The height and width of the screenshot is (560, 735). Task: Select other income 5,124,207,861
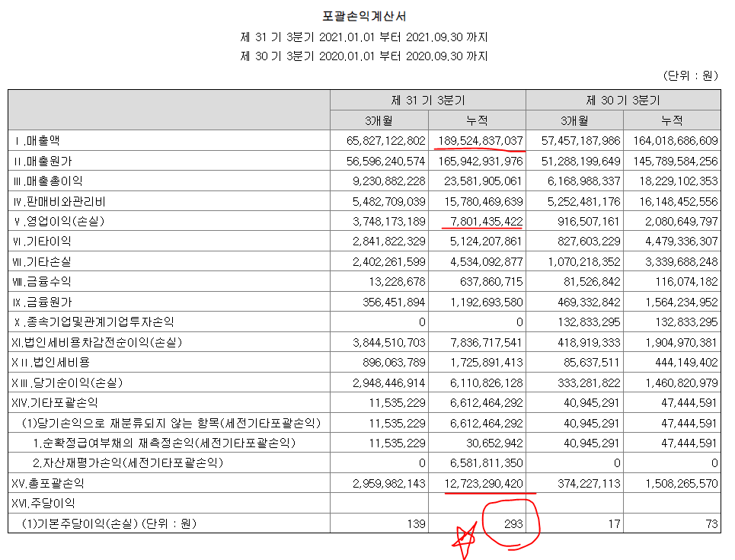coord(486,242)
